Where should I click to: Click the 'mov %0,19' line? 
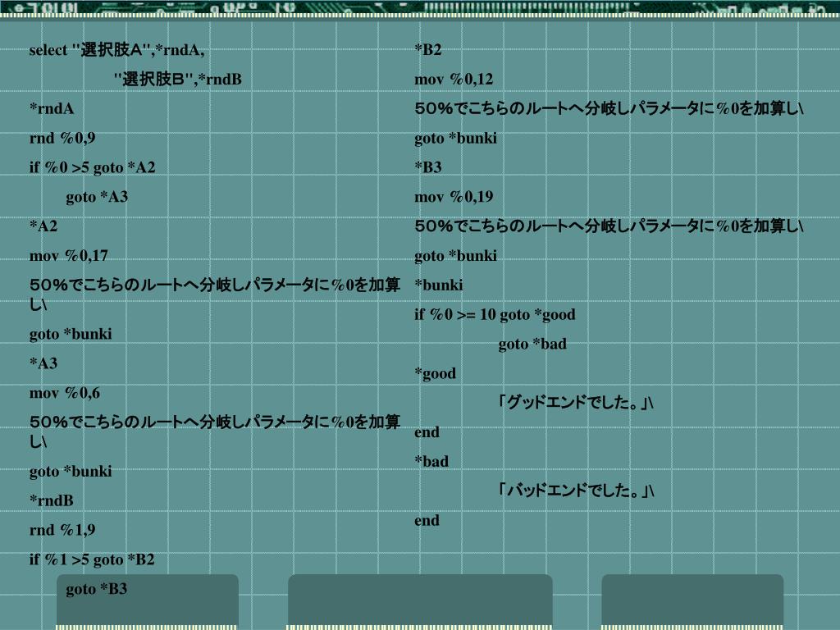[x=454, y=197]
